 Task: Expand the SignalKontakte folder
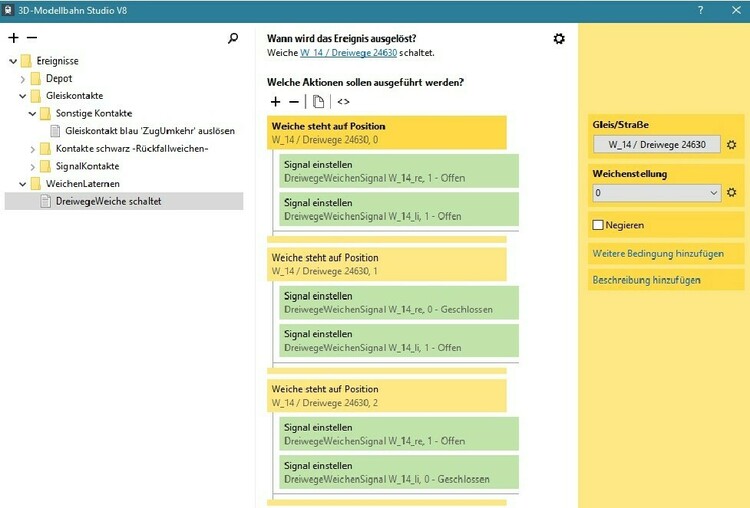point(33,166)
